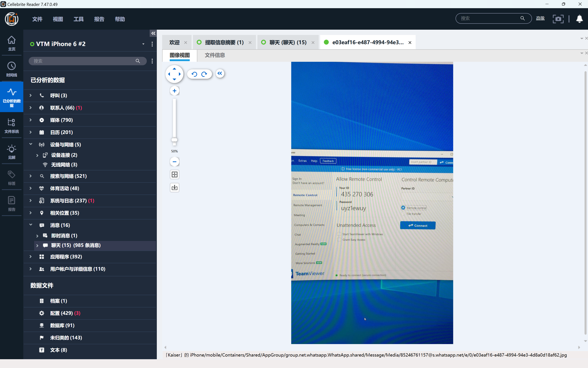Viewport: 588px width, 368px height.
Task: Click the zoom in plus button
Action: 174,91
